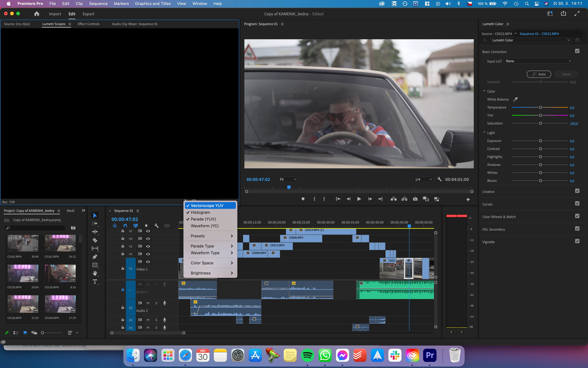Screen dimensions: 588x368
Task: Switch to the Effect Controls tab
Action: pos(89,24)
